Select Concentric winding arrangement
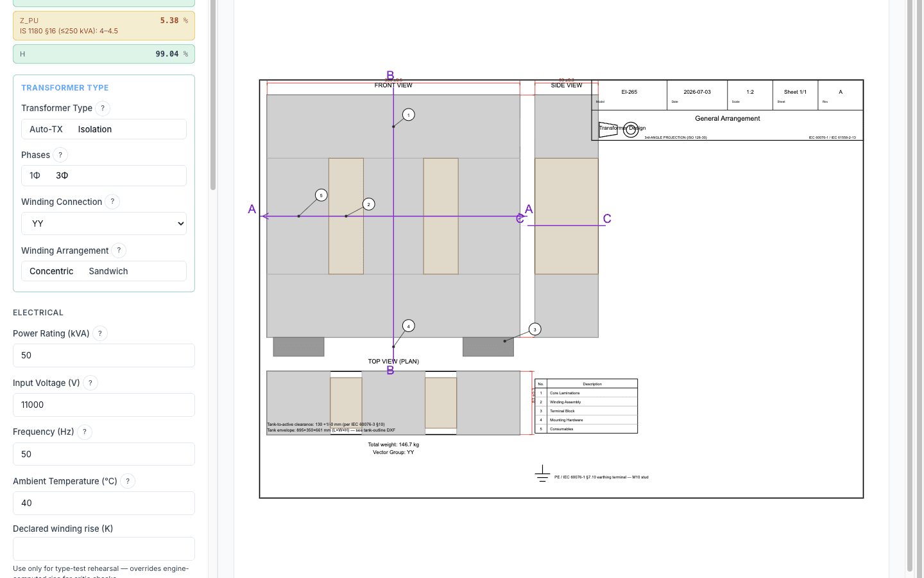924x578 pixels. click(51, 271)
